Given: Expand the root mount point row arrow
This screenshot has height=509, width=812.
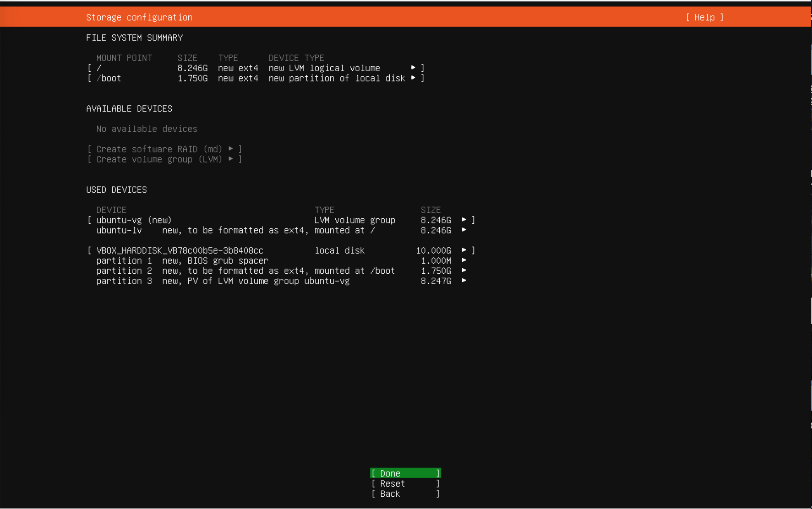Looking at the screenshot, I should pos(413,68).
